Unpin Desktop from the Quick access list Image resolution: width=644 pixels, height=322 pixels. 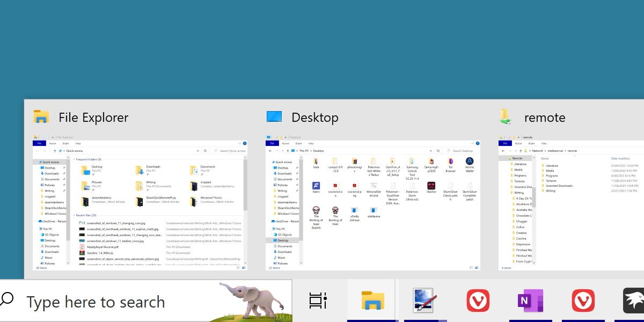pyautogui.click(x=64, y=167)
